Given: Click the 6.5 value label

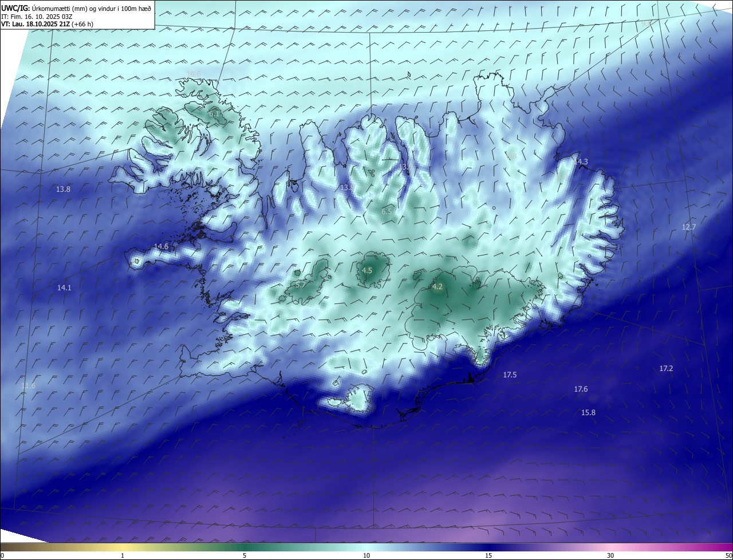Looking at the screenshot, I should click(387, 212).
